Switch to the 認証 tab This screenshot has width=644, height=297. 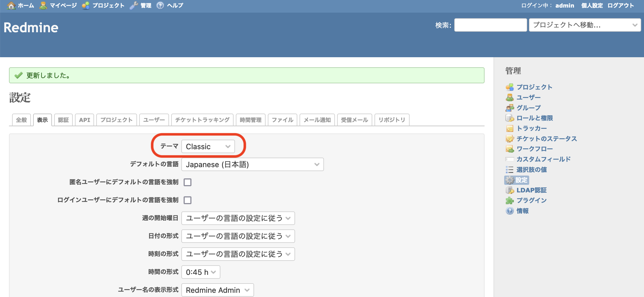[63, 120]
